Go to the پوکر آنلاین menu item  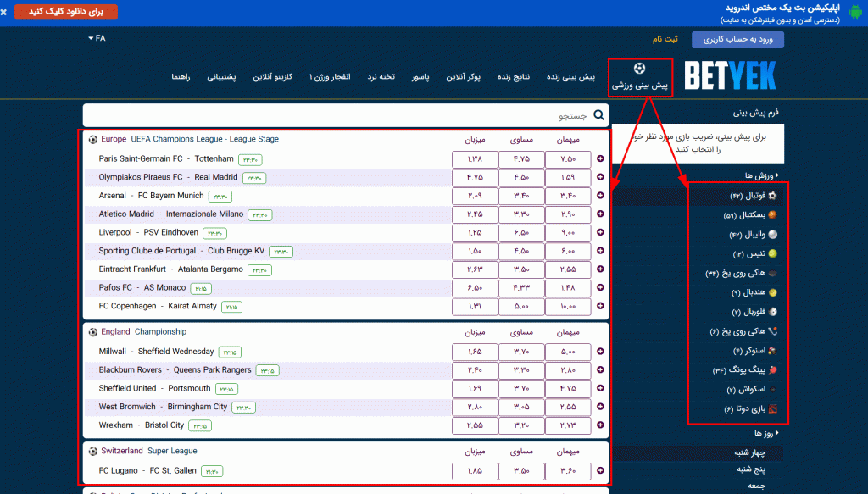pyautogui.click(x=463, y=77)
